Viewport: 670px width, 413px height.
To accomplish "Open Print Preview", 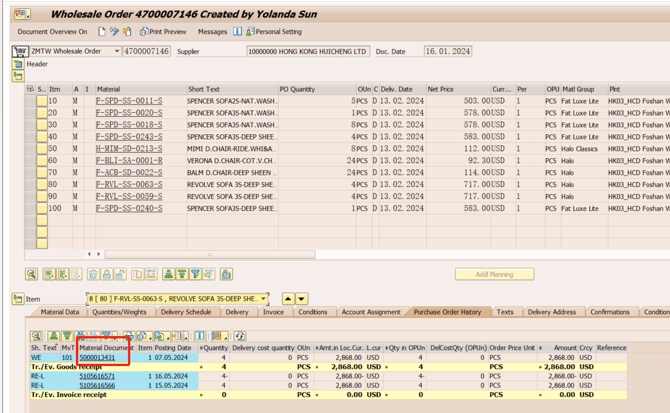I will coord(163,32).
